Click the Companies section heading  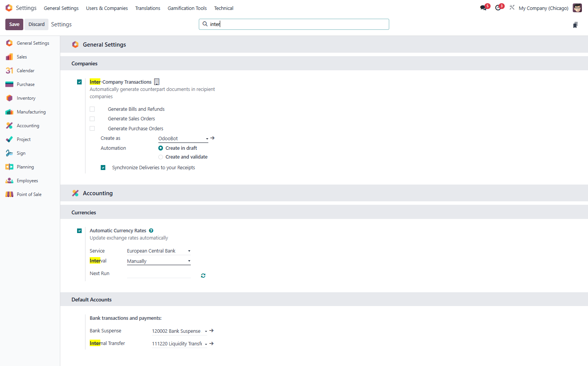pos(84,63)
